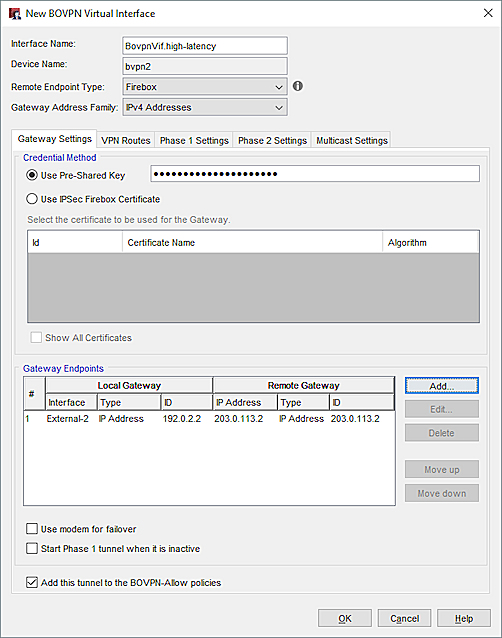This screenshot has width=502, height=638.
Task: Click the Local Gateway header
Action: [x=129, y=385]
